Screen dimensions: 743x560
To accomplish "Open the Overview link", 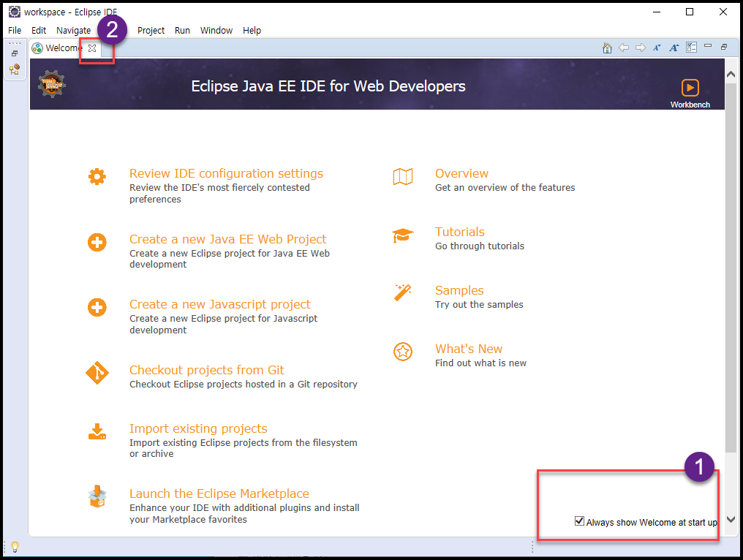I will 461,173.
